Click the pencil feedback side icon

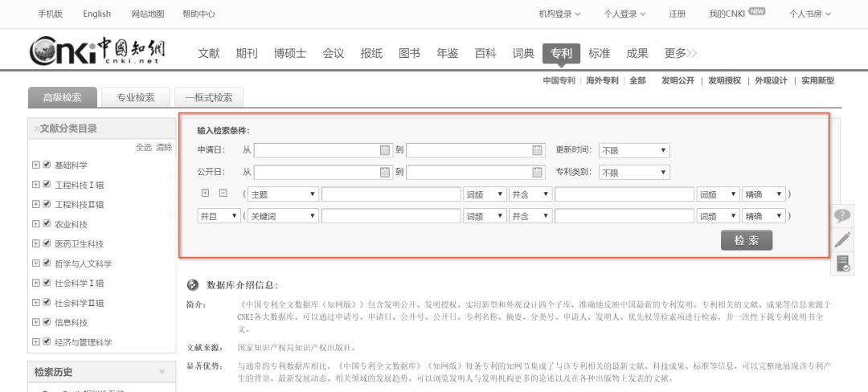point(842,239)
